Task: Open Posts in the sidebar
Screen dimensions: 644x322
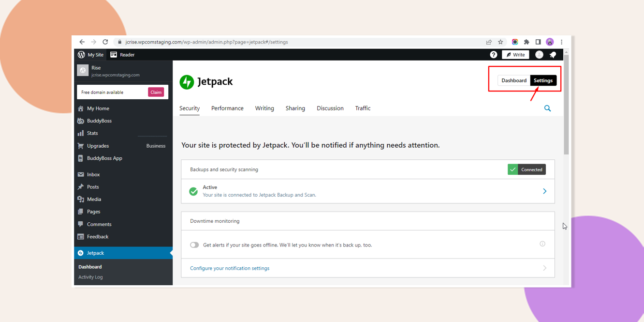Action: (x=93, y=187)
